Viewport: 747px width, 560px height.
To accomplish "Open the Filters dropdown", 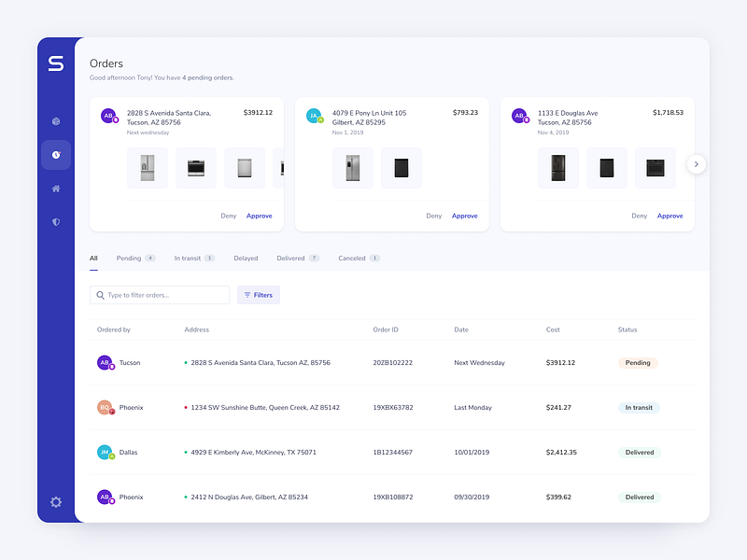I will (258, 295).
